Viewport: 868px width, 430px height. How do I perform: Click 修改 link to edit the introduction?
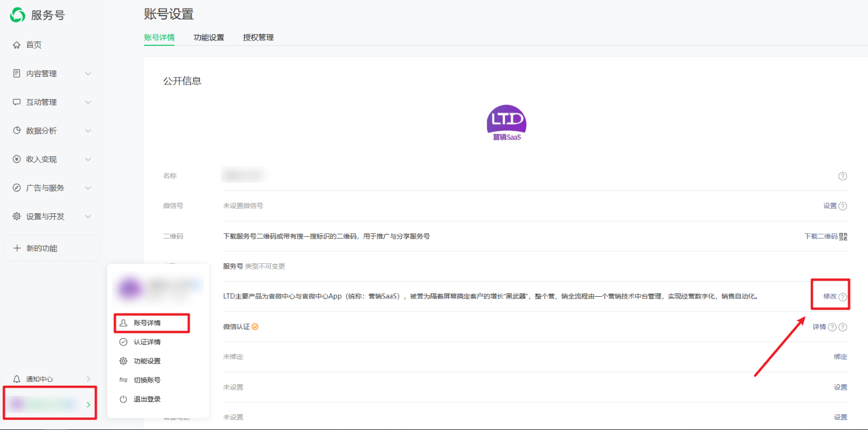(x=829, y=296)
